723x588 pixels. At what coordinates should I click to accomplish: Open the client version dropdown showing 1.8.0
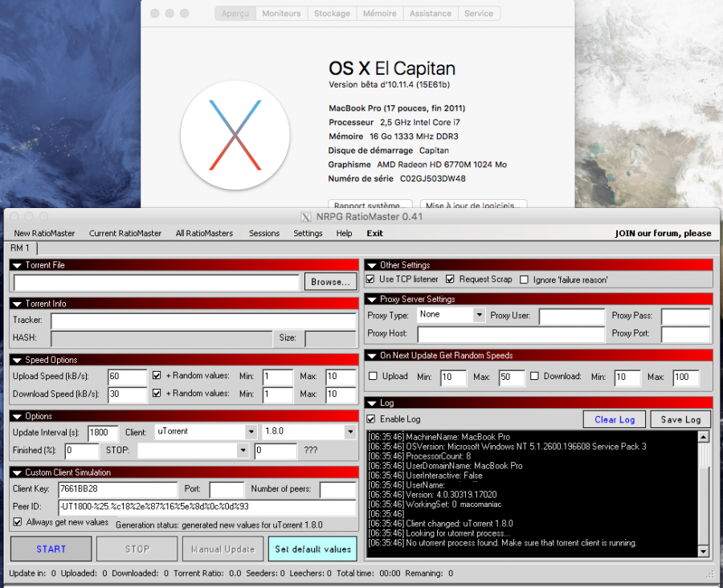pos(350,432)
